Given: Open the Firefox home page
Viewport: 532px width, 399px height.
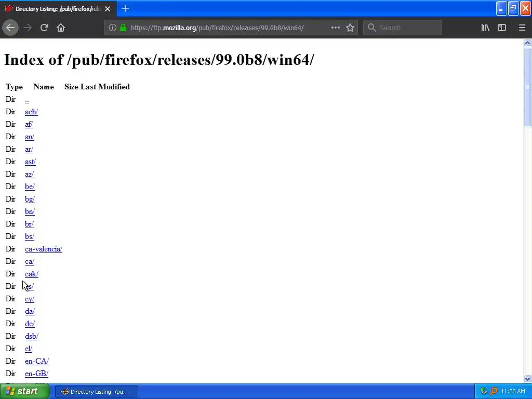Looking at the screenshot, I should point(61,28).
